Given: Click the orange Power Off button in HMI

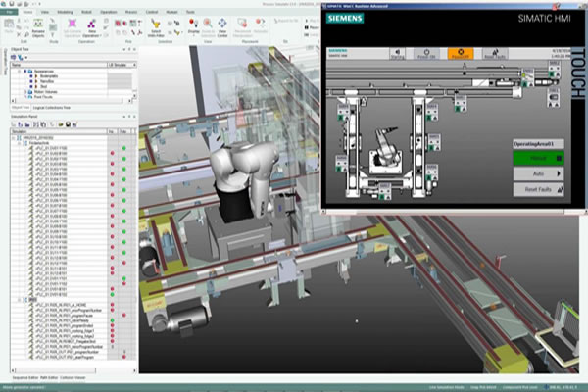Looking at the screenshot, I should (x=461, y=54).
